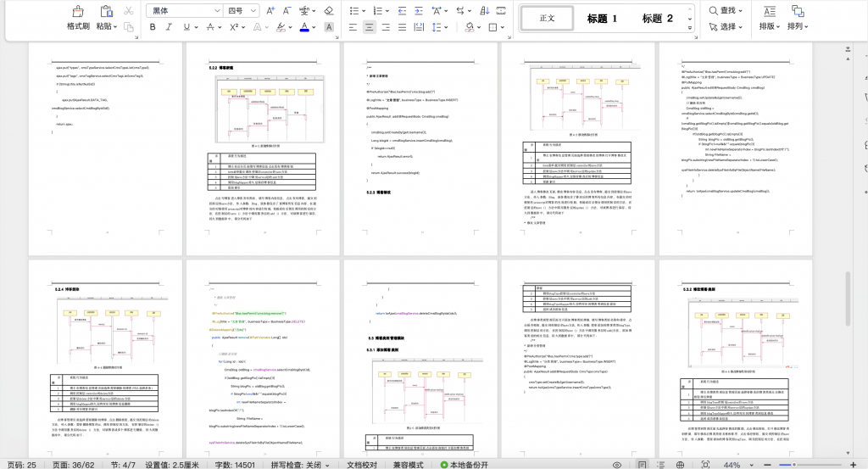Image resolution: width=868 pixels, height=469 pixels.
Task: Click the clear formatting eraser icon
Action: click(329, 11)
